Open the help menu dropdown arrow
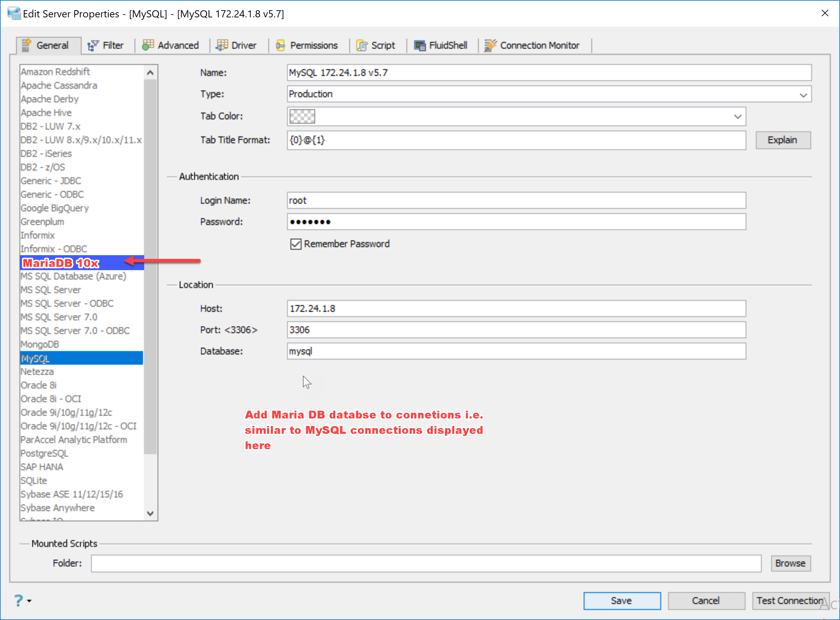The width and height of the screenshot is (840, 620). [29, 601]
